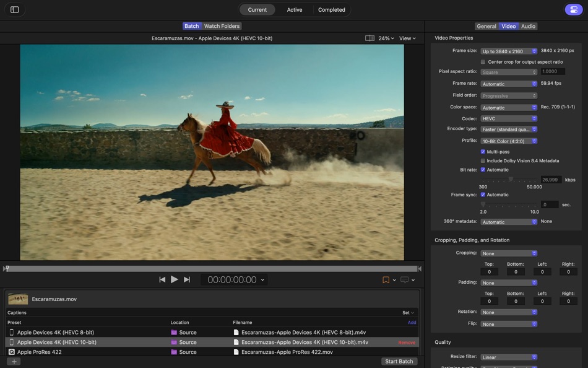
Task: Uncheck Bit rate Automatic
Action: point(483,170)
